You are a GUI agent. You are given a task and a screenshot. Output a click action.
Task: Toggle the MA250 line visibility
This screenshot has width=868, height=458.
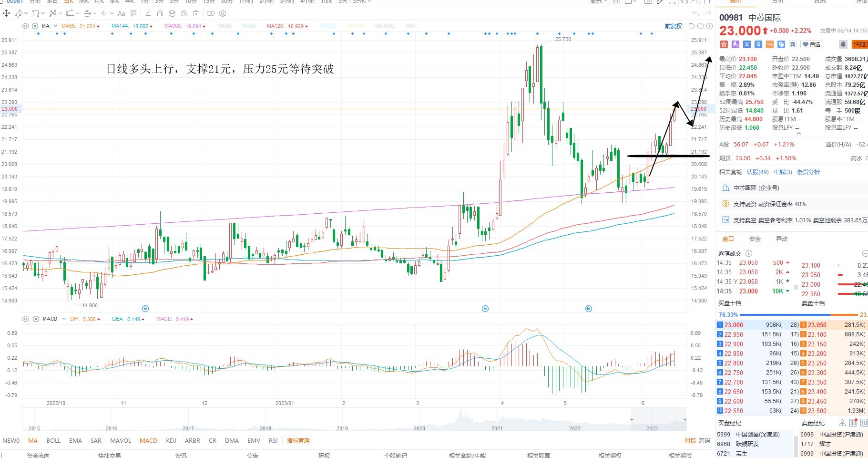pos(328,26)
